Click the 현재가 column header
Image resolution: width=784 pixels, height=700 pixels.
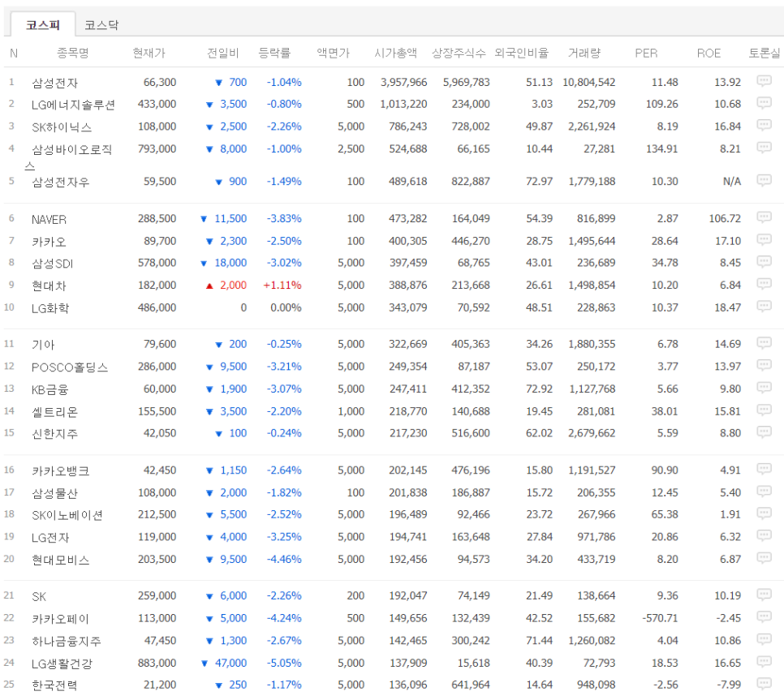tap(149, 53)
